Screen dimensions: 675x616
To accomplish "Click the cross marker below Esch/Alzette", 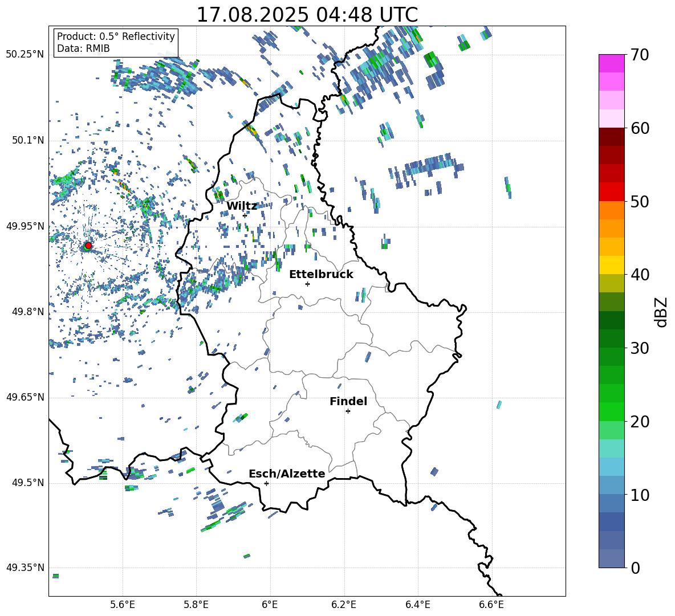I will (266, 483).
